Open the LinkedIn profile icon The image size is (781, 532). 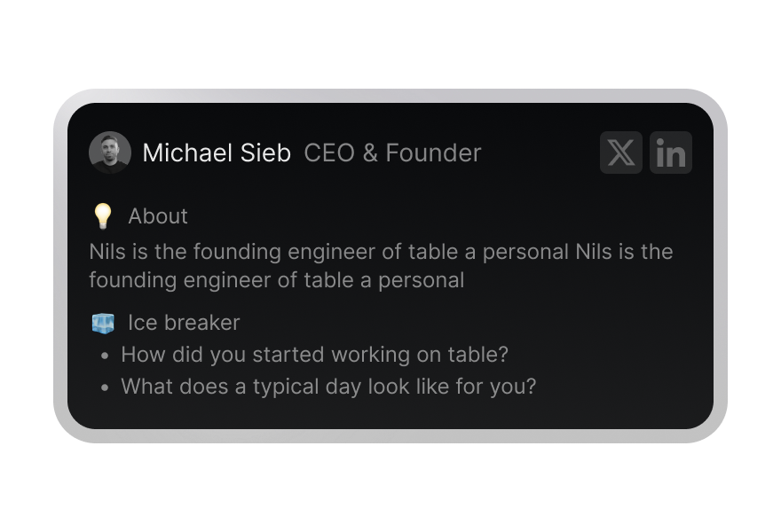click(671, 153)
